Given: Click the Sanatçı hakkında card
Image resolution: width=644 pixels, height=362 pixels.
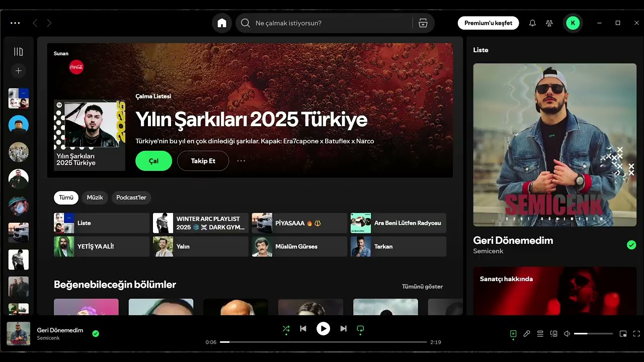Looking at the screenshot, I should [x=554, y=291].
